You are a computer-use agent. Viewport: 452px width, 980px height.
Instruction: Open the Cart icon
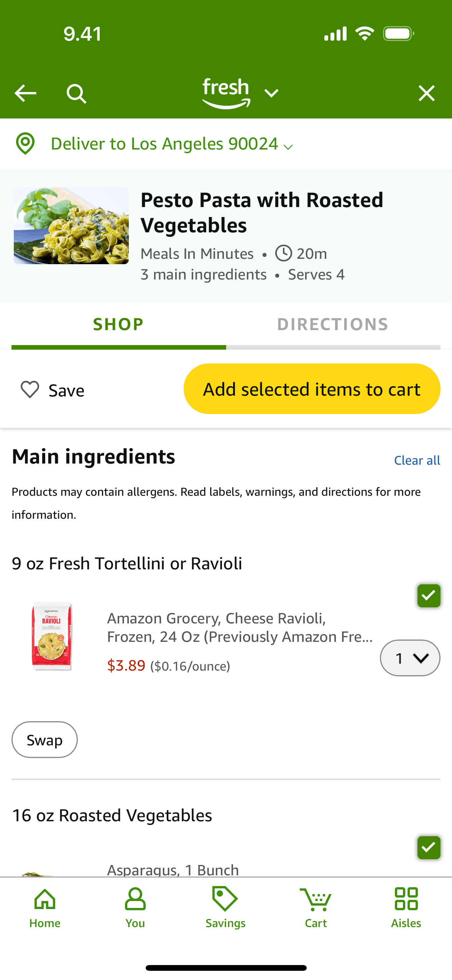coord(316,907)
